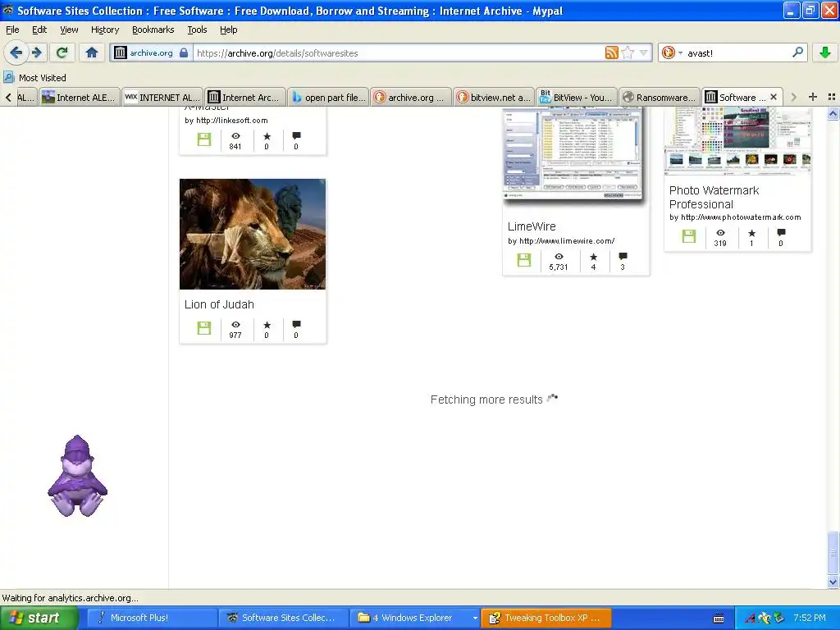Open the Lion of Judah title link
The width and height of the screenshot is (840, 630).
click(219, 304)
